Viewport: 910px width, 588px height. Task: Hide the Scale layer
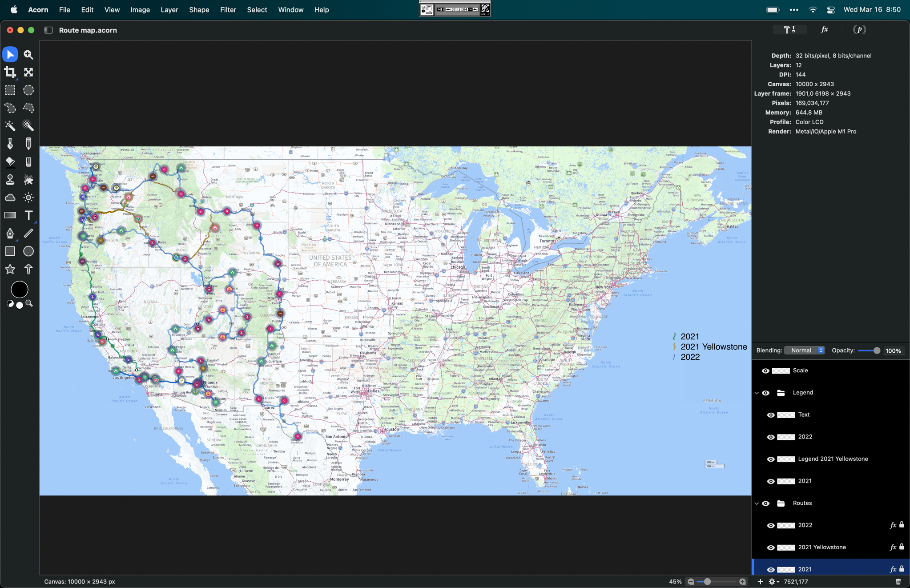(765, 371)
